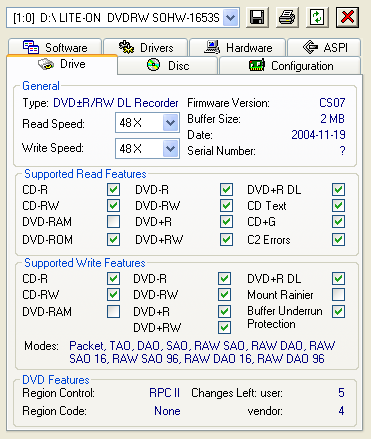Switch to the ASPI tab
This screenshot has width=371, height=439.
click(324, 48)
